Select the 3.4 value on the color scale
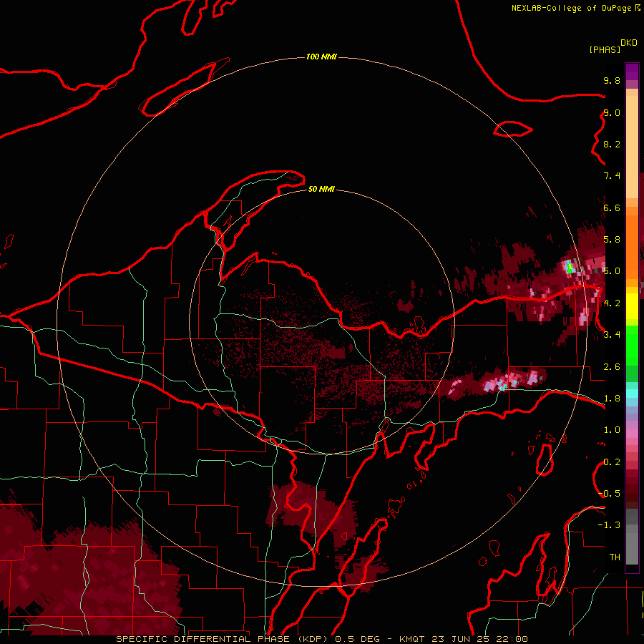The image size is (644, 644). (612, 335)
